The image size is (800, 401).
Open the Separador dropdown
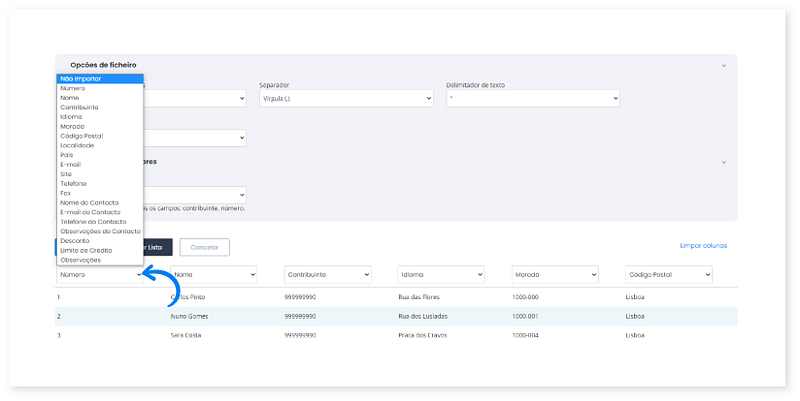click(x=345, y=98)
